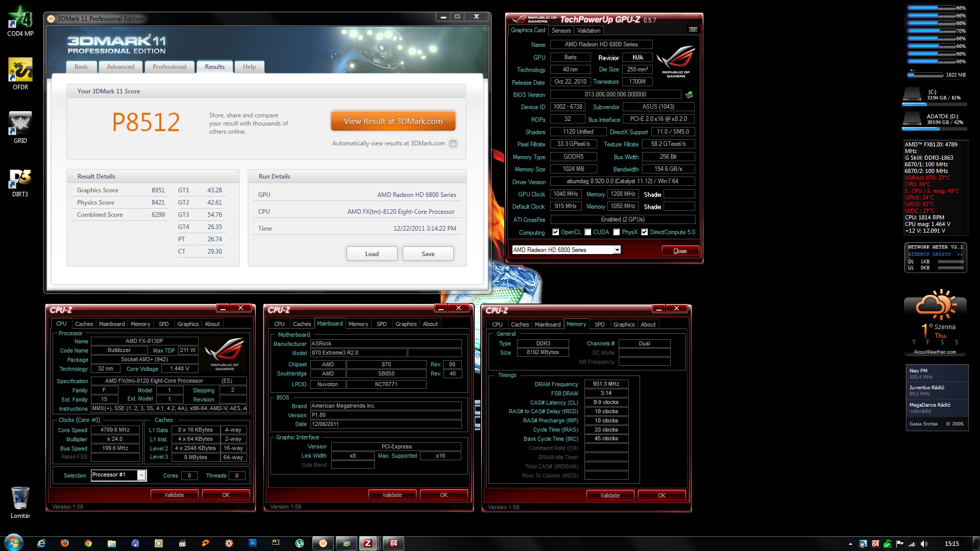Viewport: 980px width, 551px height.
Task: Open SPD tab in middle CPU-Z window
Action: pyautogui.click(x=382, y=324)
